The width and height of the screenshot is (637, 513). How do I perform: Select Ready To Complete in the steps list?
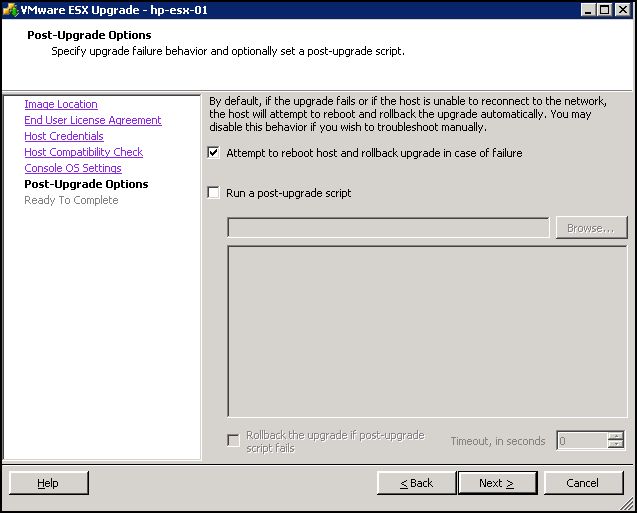tap(71, 200)
